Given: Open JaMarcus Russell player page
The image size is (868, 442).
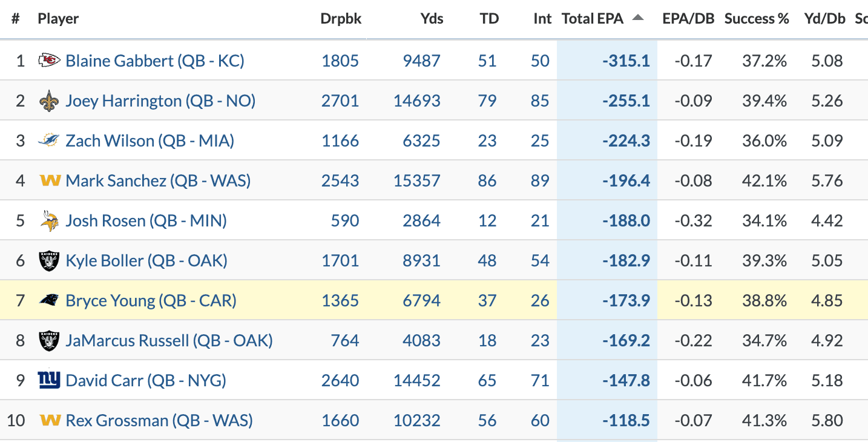Looking at the screenshot, I should (169, 340).
